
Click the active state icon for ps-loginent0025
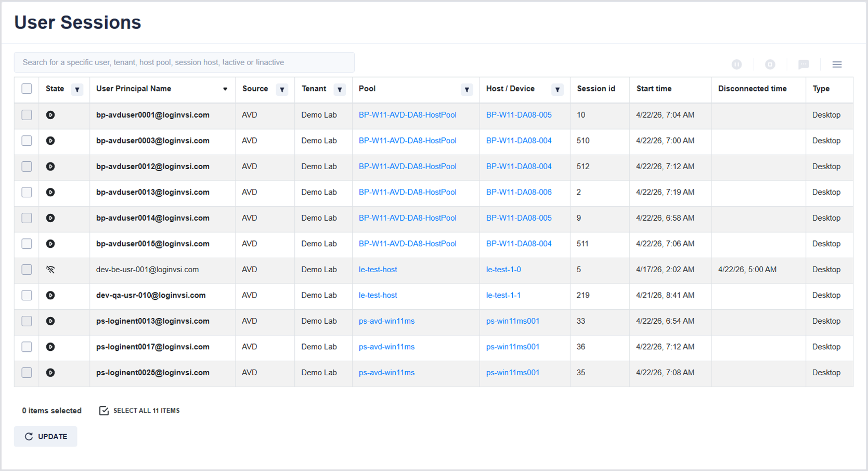coord(50,373)
